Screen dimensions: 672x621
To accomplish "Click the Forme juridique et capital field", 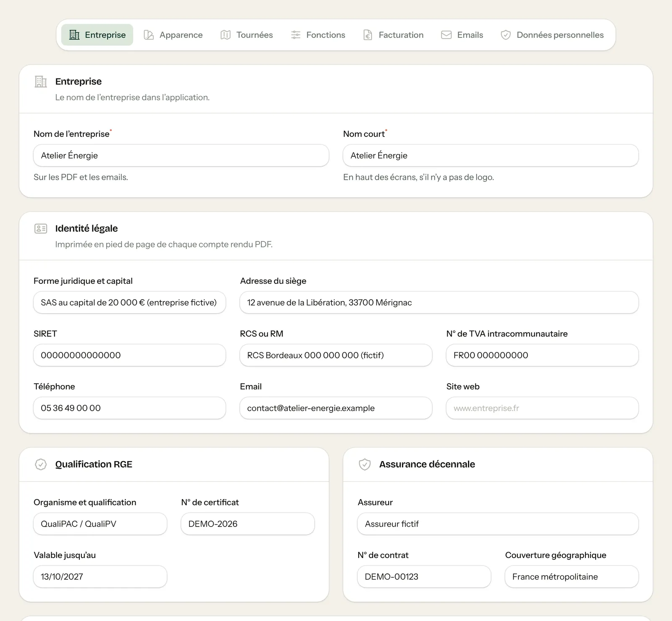I will click(x=129, y=302).
